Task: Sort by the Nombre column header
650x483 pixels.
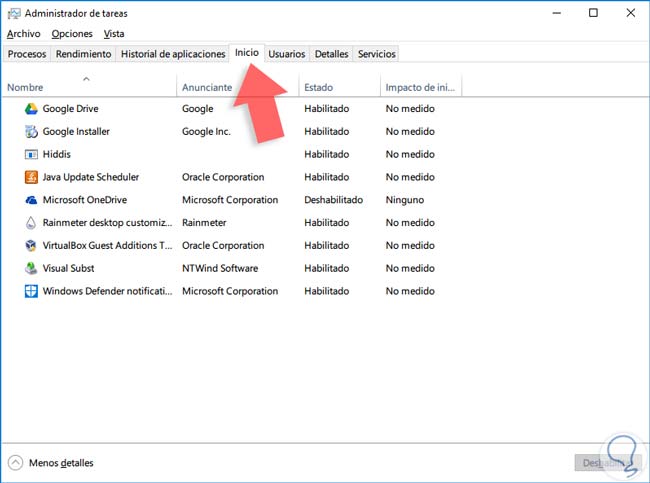Action: (25, 88)
